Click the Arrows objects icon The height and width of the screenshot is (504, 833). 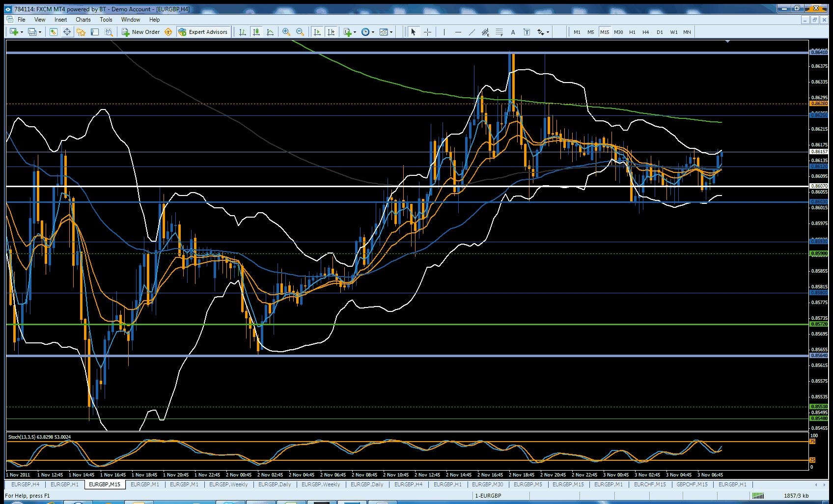540,32
